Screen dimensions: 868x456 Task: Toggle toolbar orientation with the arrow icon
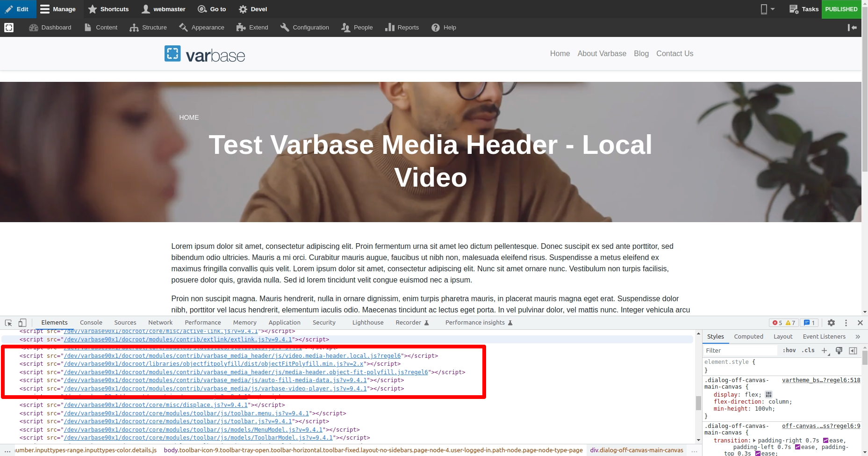[852, 28]
